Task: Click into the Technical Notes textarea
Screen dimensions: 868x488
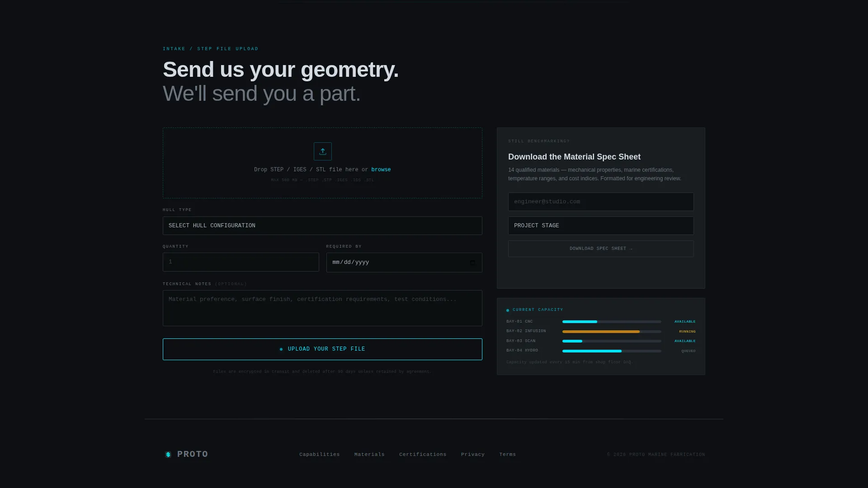Action: coord(322,308)
